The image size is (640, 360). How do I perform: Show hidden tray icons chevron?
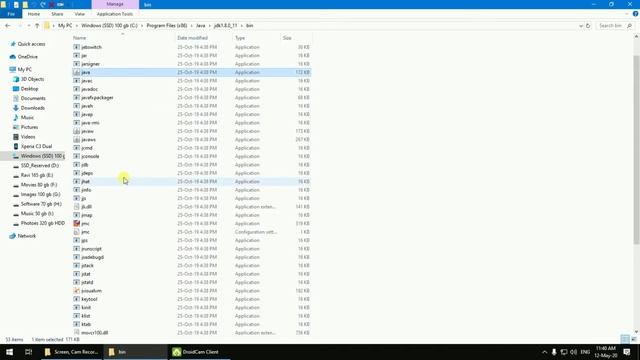(x=544, y=352)
